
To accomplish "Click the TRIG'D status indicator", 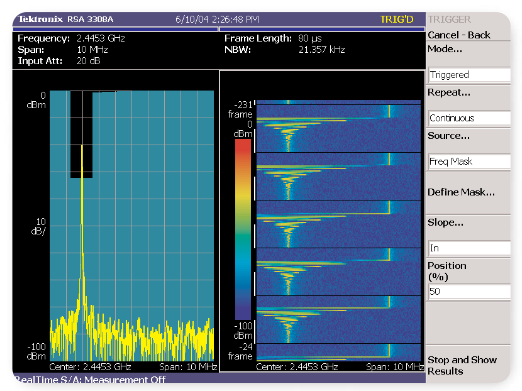I will [x=397, y=19].
